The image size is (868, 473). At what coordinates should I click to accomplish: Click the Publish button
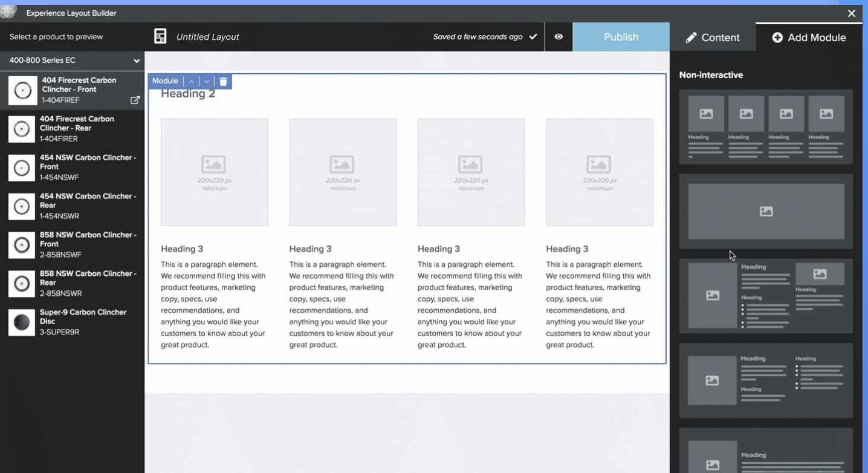621,37
